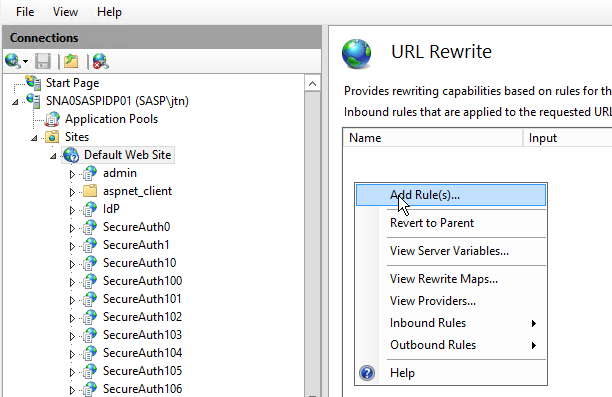Select SecureAuth103 in the tree
This screenshot has height=397, width=612.
pyautogui.click(x=142, y=335)
